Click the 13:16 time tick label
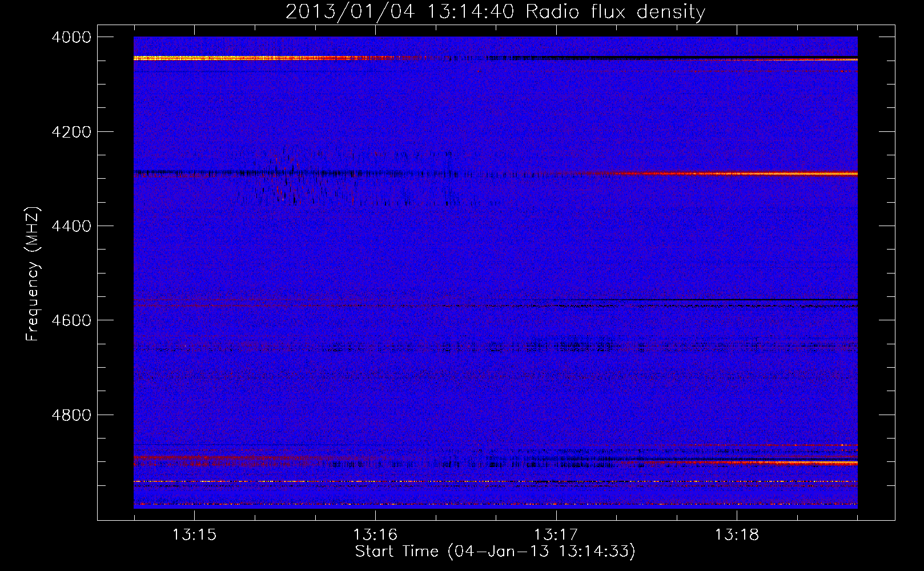The image size is (924, 571). coord(375,535)
